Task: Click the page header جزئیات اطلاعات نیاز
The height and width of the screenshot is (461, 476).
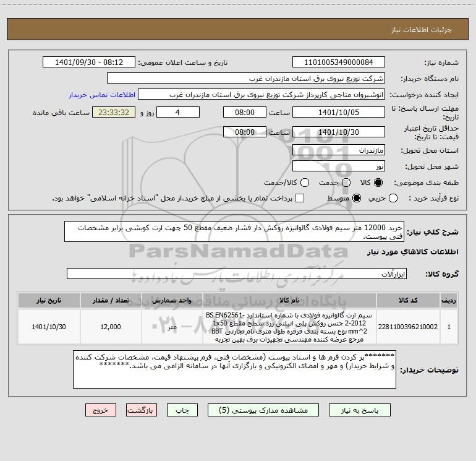Action: (422, 30)
